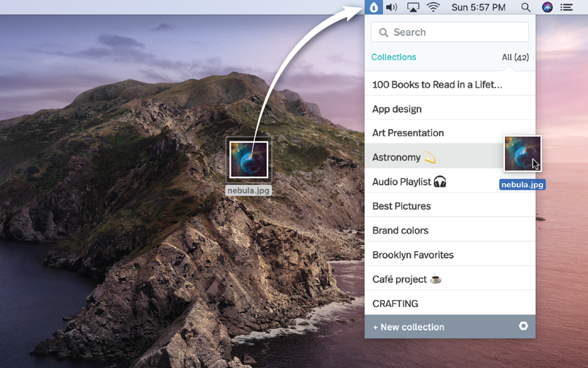Open settings gear in collection footer
The image size is (588, 368).
coord(523,326)
